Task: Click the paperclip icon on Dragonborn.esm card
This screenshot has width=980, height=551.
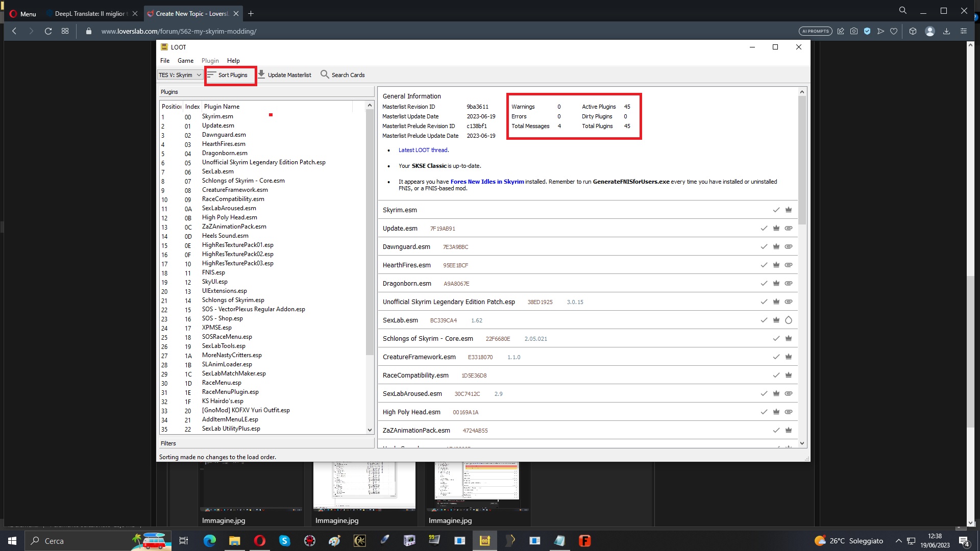Action: 789,283
